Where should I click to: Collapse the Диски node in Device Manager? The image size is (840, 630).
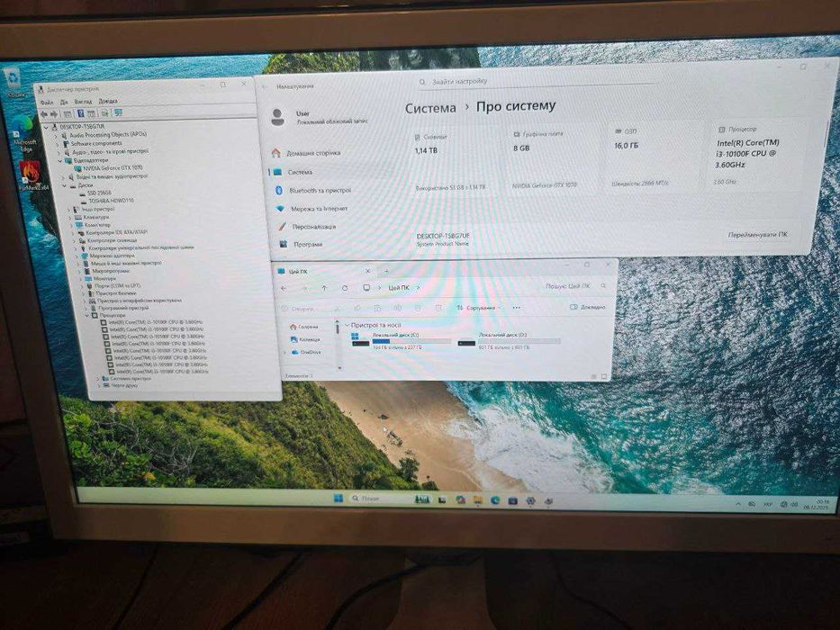pos(65,185)
